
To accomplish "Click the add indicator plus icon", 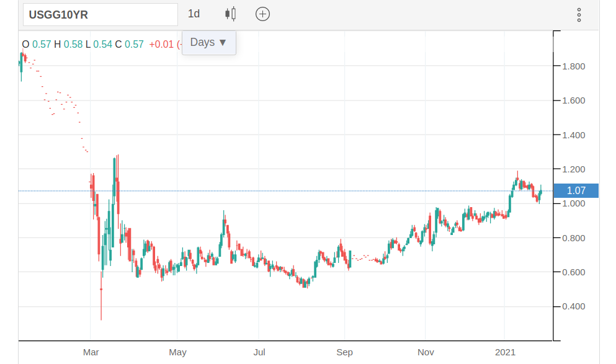I will (262, 14).
